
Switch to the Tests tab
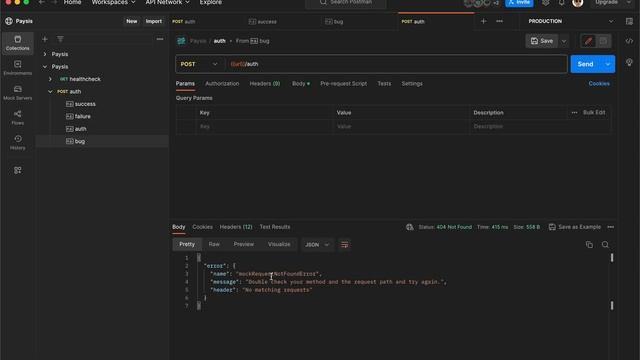point(384,84)
